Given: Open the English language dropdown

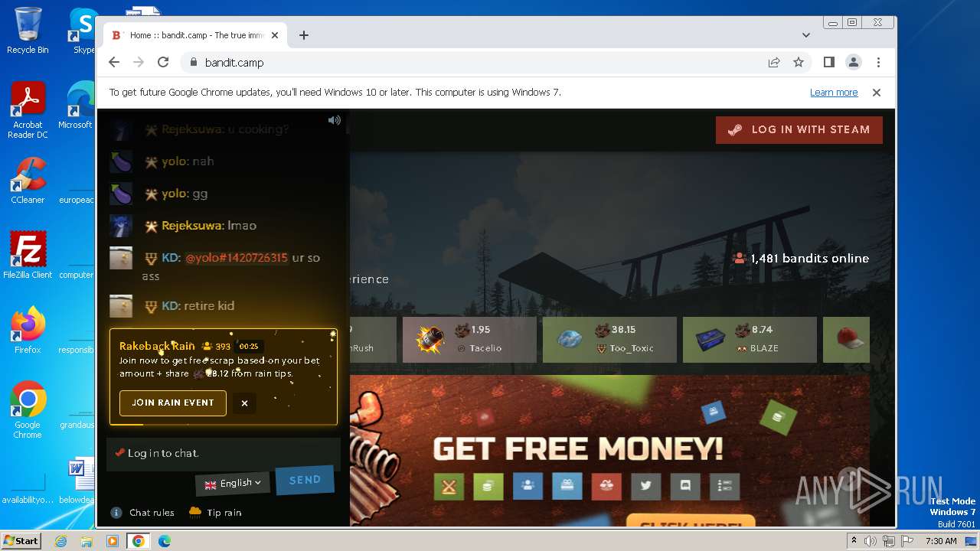Looking at the screenshot, I should pos(233,484).
